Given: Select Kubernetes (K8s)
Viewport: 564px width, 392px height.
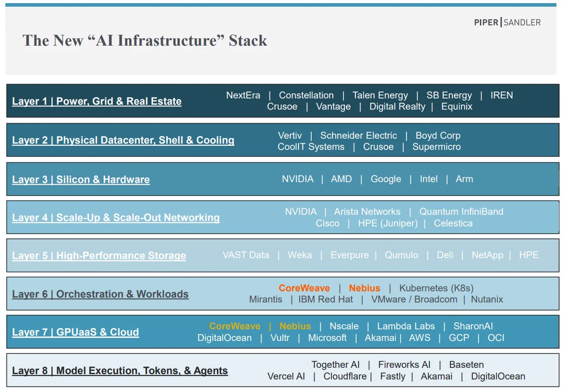Looking at the screenshot, I should click(x=436, y=288).
